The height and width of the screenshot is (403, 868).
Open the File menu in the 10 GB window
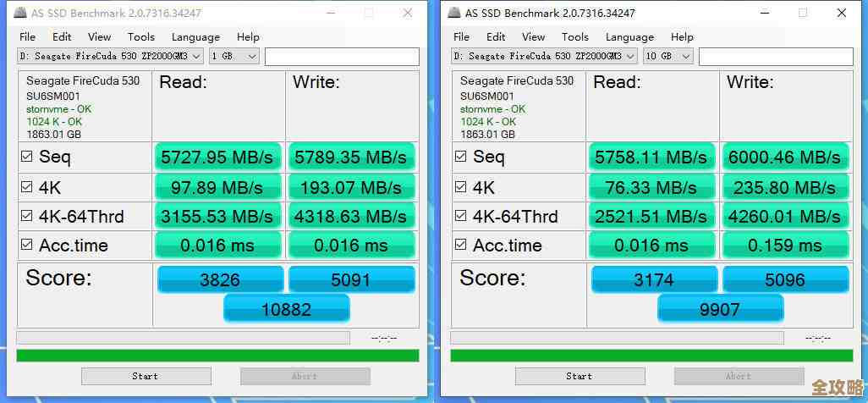click(461, 36)
